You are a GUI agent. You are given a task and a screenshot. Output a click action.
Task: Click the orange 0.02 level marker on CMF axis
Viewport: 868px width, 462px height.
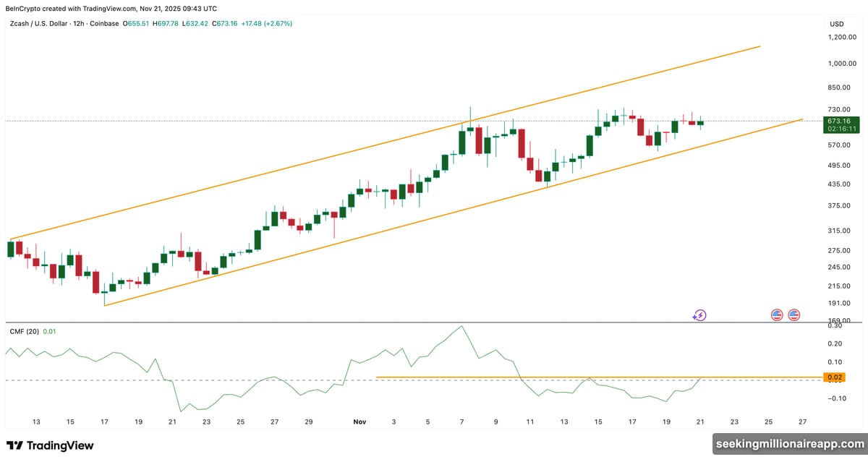click(x=833, y=377)
